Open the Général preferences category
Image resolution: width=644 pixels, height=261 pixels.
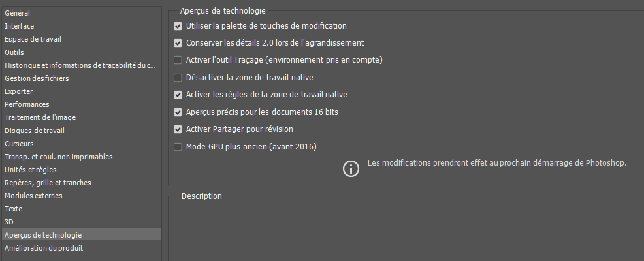18,13
